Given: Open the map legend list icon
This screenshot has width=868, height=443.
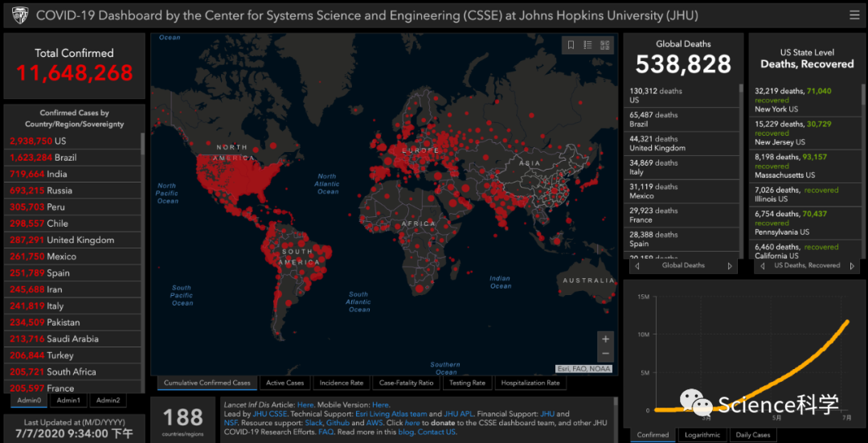Looking at the screenshot, I should [x=588, y=45].
